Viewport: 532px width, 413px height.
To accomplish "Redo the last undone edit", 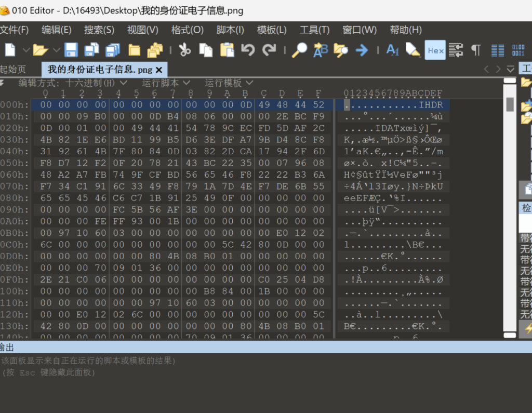I will (269, 50).
